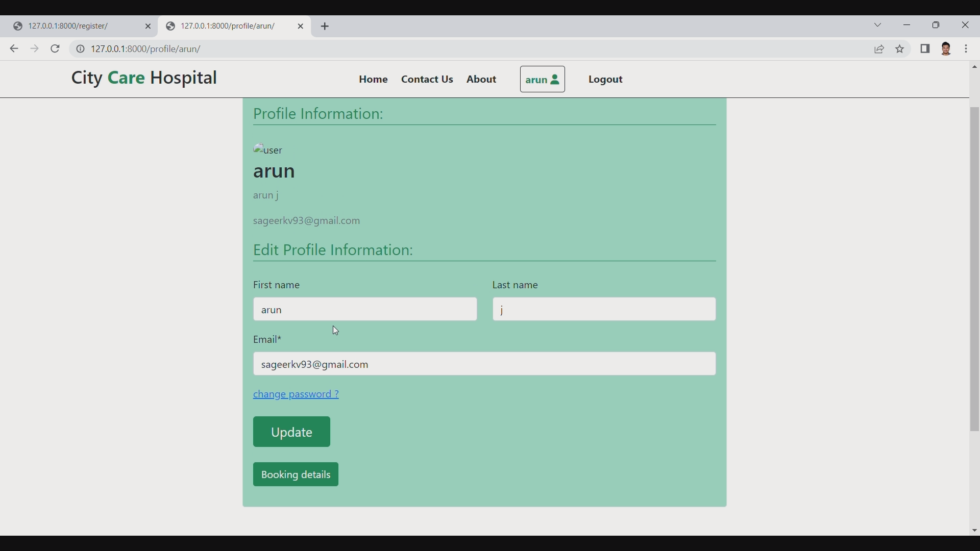Click the site info icon in address bar
The height and width of the screenshot is (551, 980).
point(80,49)
